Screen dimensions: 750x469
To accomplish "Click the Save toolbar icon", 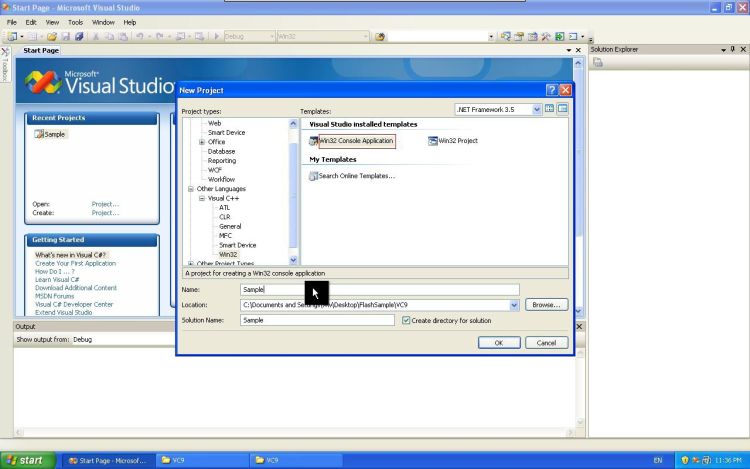I will click(x=66, y=36).
